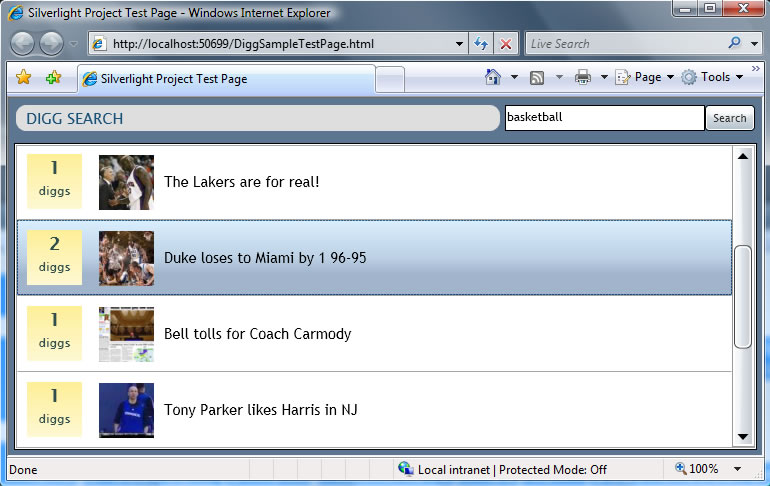The image size is (770, 486).
Task: Open the Tools menu
Action: [712, 77]
